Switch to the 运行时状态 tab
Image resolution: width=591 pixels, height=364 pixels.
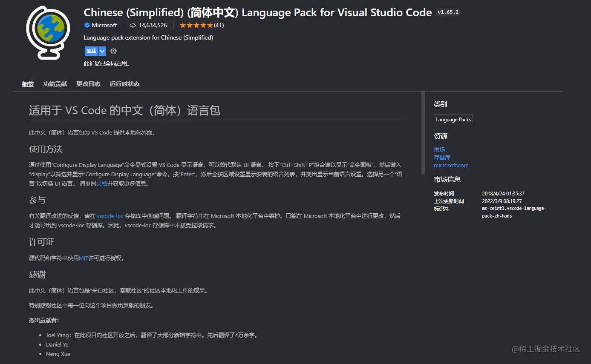point(124,84)
